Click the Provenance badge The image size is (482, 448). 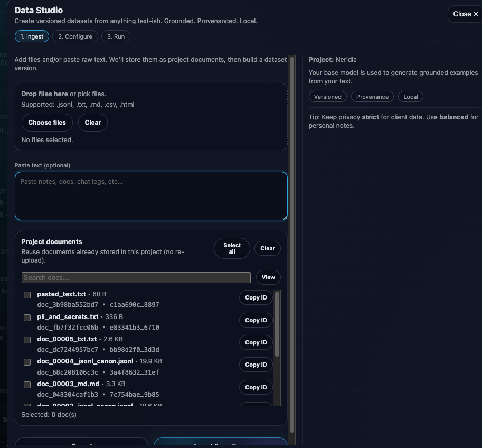pos(372,96)
